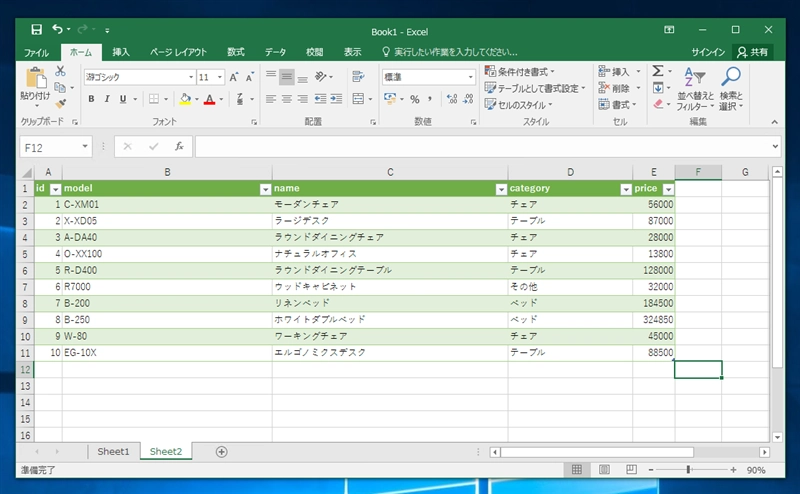Viewport: 800px width, 494px height.
Task: Apply fill color with the paint bucket
Action: [185, 99]
